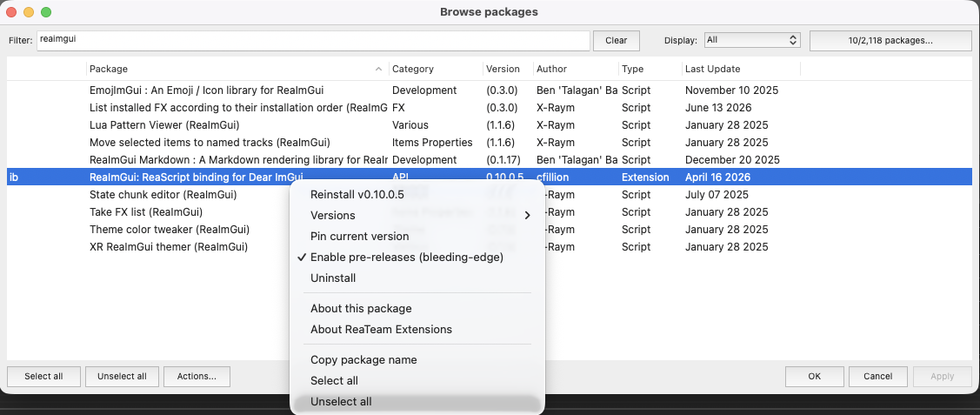The height and width of the screenshot is (415, 980).
Task: Open the Display dropdown set to All
Action: coord(752,40)
